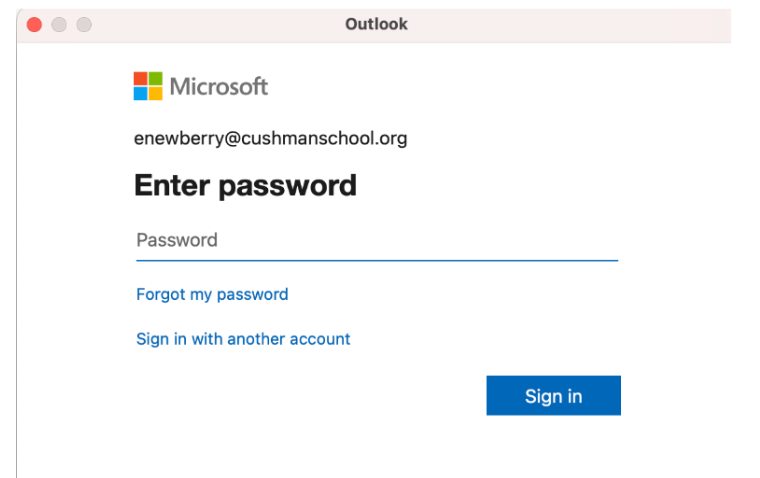Maximize the Outlook window
760x478 pixels.
tap(84, 24)
